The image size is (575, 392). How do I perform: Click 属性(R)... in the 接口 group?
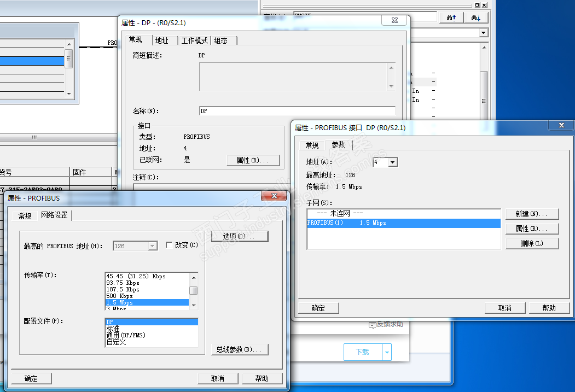[x=253, y=160]
